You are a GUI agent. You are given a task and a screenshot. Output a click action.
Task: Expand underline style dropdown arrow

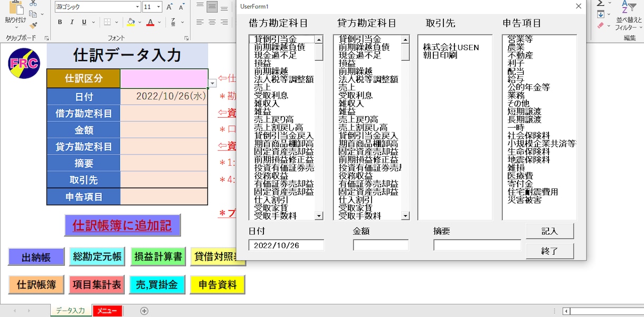pos(93,22)
